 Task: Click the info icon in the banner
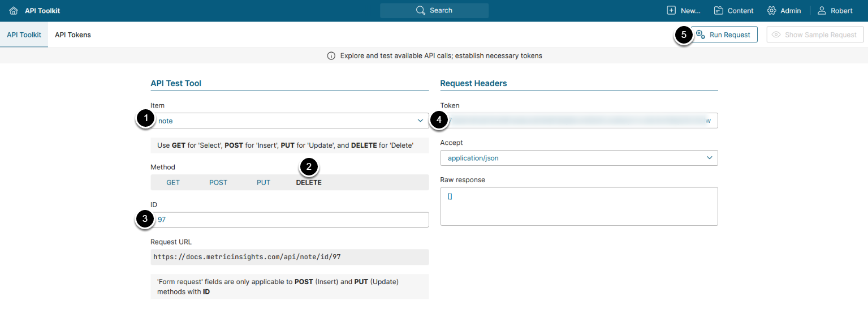click(x=331, y=56)
